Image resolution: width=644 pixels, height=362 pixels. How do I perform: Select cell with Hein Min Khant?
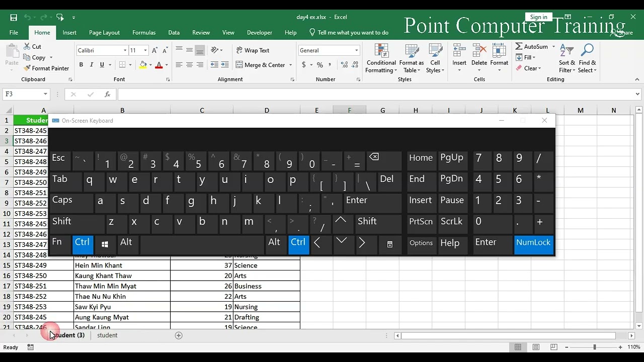(x=122, y=265)
